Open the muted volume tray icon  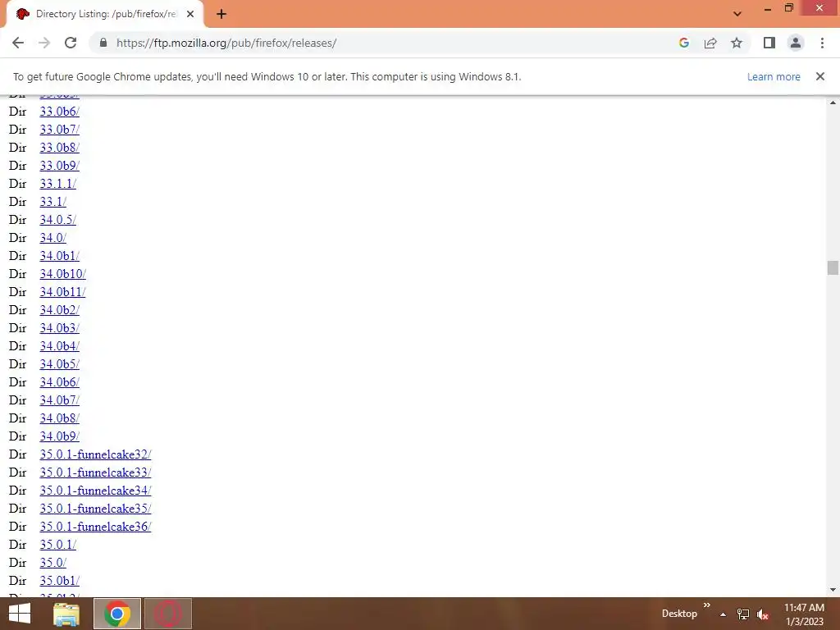point(763,614)
